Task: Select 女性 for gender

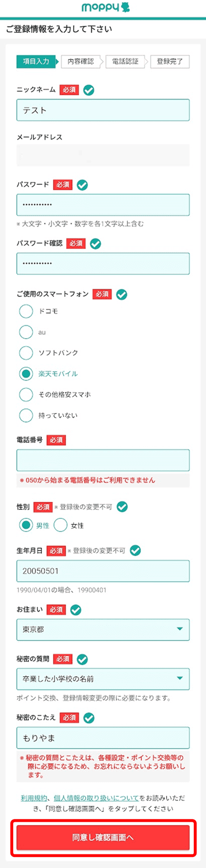Action: pos(60,525)
